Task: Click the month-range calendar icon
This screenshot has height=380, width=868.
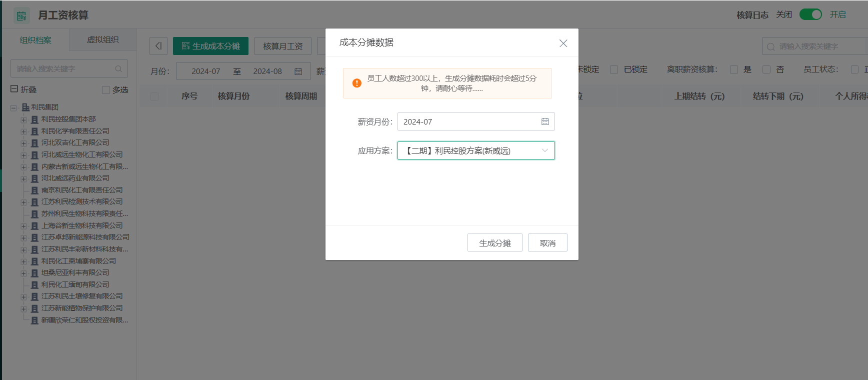Action: [298, 71]
